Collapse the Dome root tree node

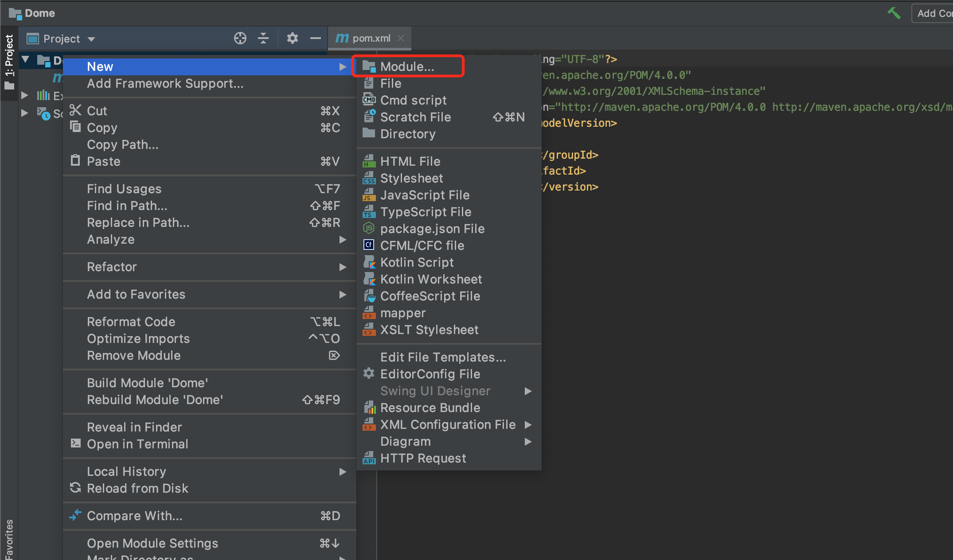(25, 59)
